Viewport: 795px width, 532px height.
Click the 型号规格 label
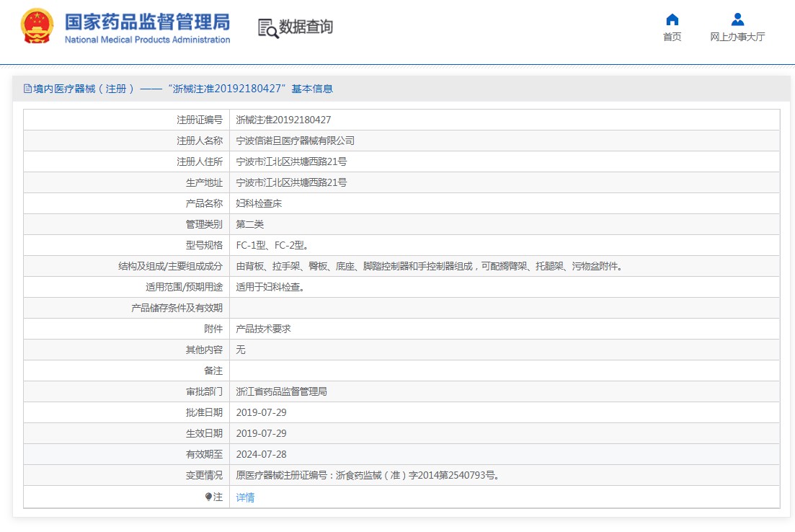coord(204,246)
